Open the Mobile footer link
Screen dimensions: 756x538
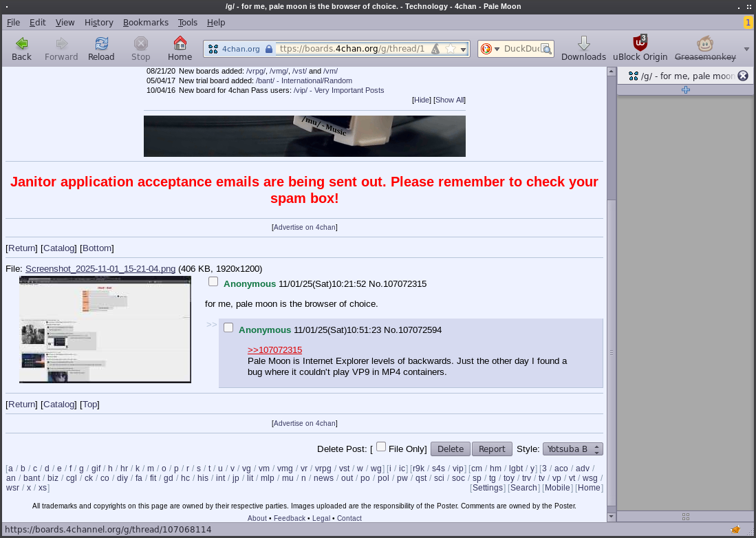coord(557,487)
